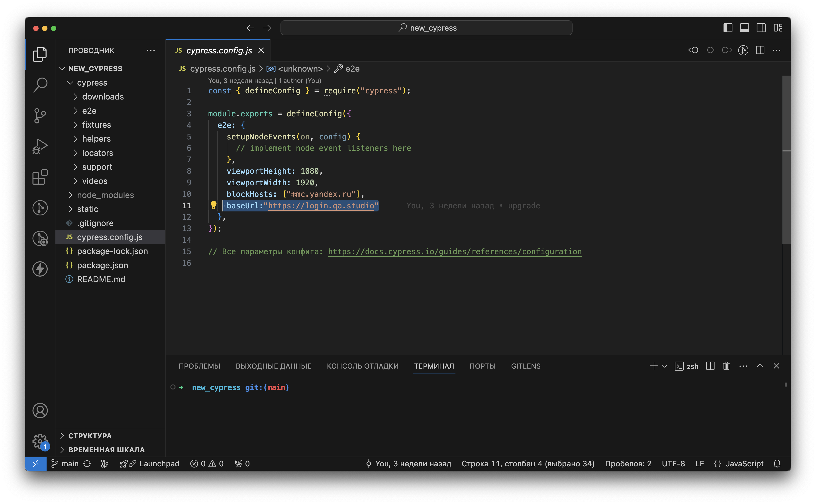The height and width of the screenshot is (504, 816).
Task: Switch to the ПРОБЛЕМЫ tab
Action: [199, 366]
